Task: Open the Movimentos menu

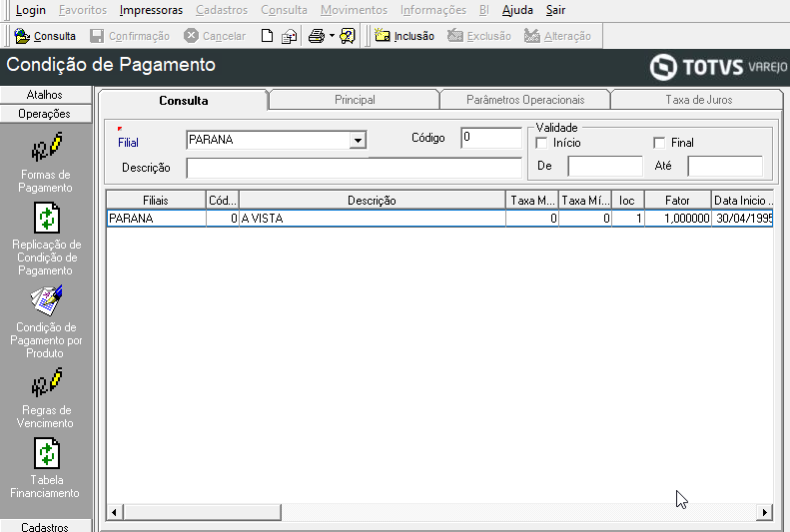Action: pyautogui.click(x=354, y=10)
